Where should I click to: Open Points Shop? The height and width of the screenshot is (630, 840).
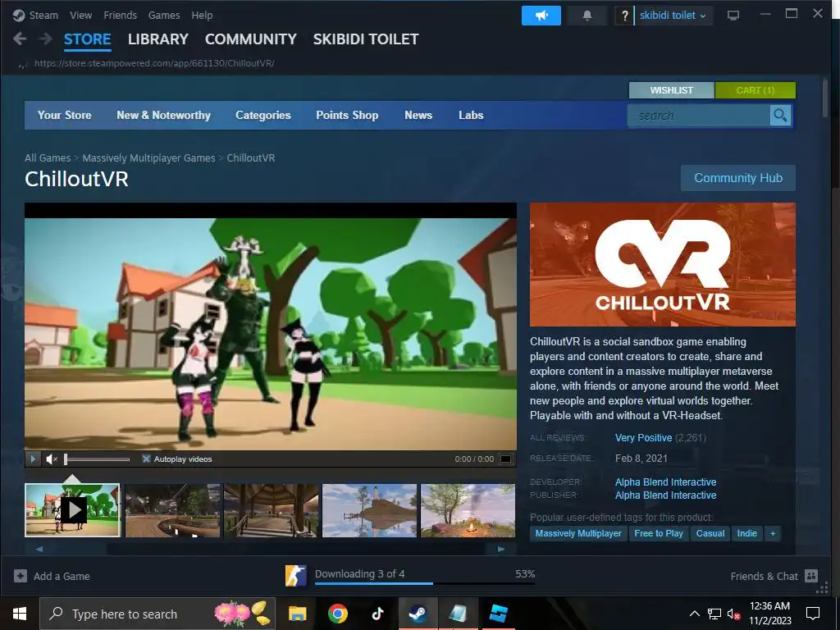coord(347,115)
